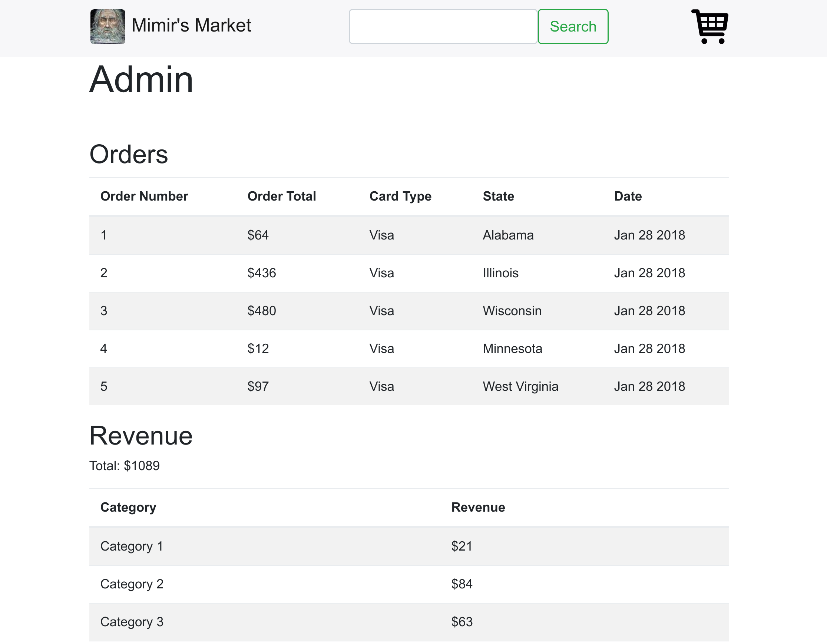Click the Category 2 row label
The width and height of the screenshot is (827, 644).
132,584
